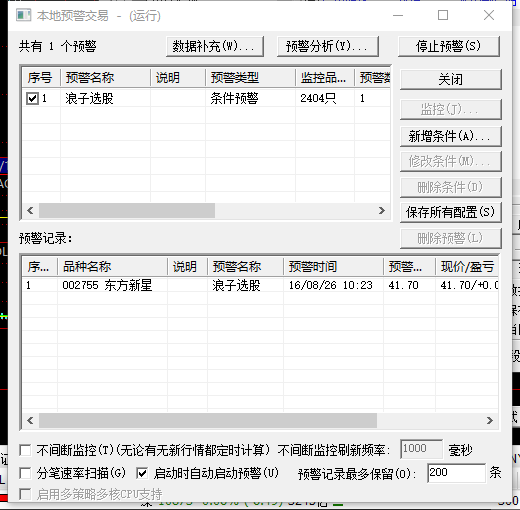The height and width of the screenshot is (510, 520).
Task: Click the 监控品... column header
Action: tap(325, 78)
